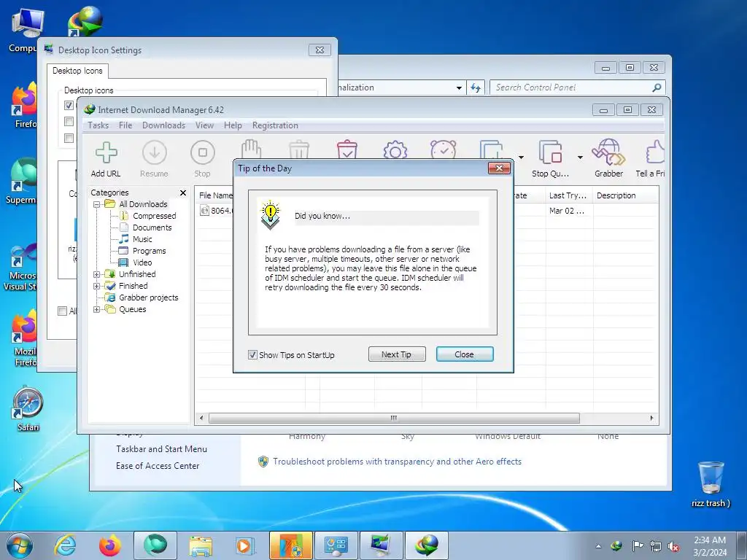This screenshot has width=747, height=560.
Task: Click the horizontal scrollbar thumb in download list
Action: tap(394, 418)
